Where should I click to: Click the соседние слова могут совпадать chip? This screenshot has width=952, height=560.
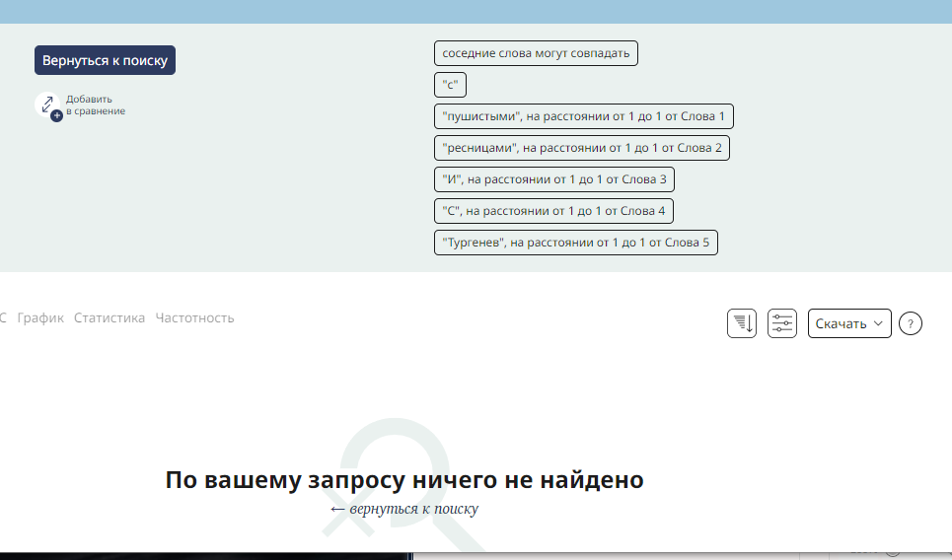click(x=536, y=53)
